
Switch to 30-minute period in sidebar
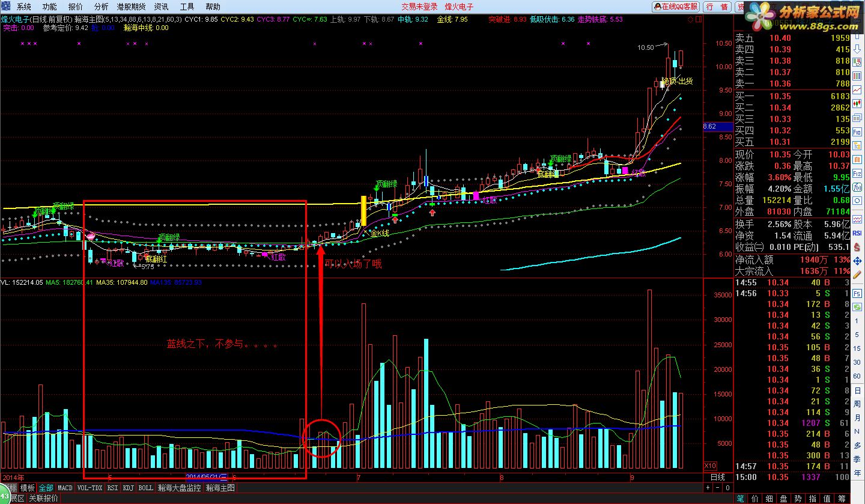(x=857, y=362)
